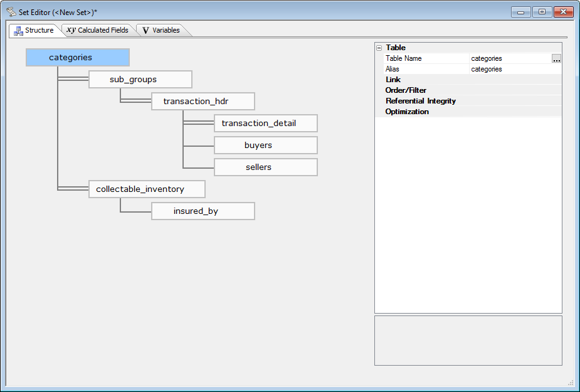Click the Table Name value field
The image size is (580, 392).
(x=509, y=58)
